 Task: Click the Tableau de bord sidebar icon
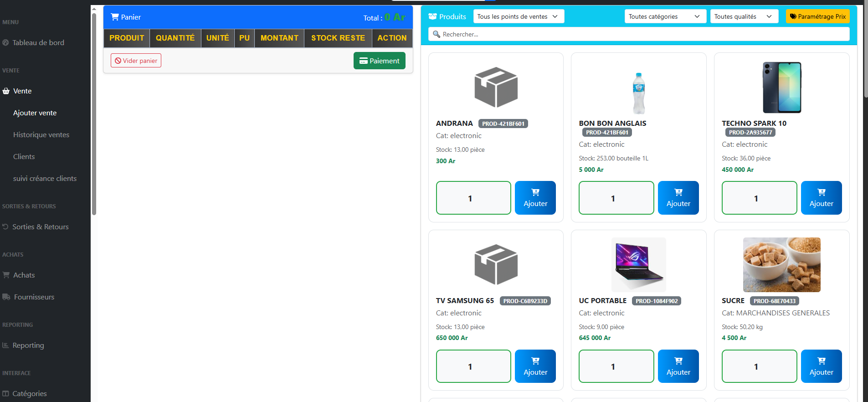point(5,42)
